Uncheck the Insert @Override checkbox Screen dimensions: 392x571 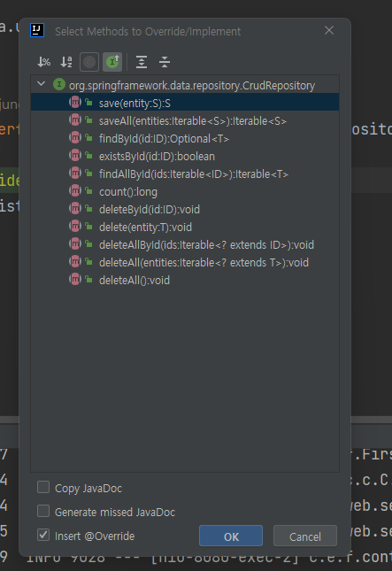[43, 535]
